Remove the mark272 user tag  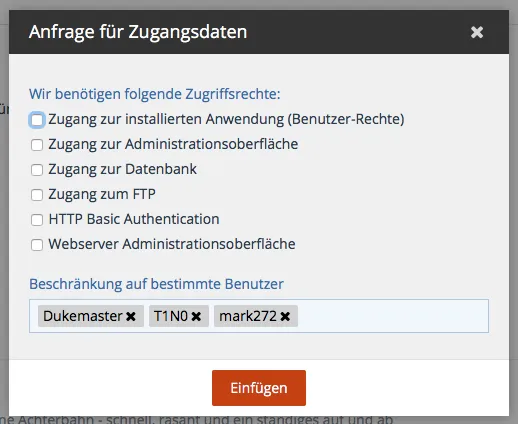[285, 316]
